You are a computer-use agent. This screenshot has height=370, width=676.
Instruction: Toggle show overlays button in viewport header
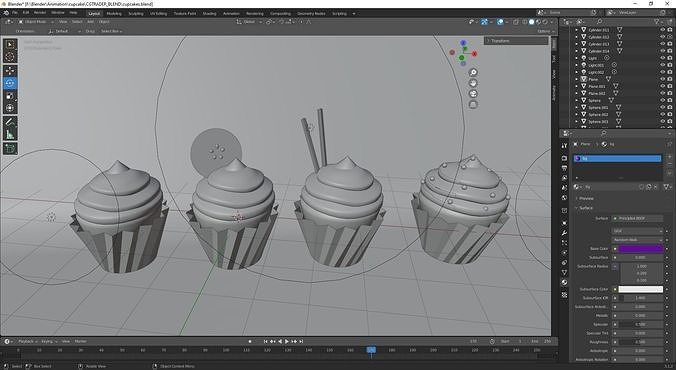(x=500, y=22)
